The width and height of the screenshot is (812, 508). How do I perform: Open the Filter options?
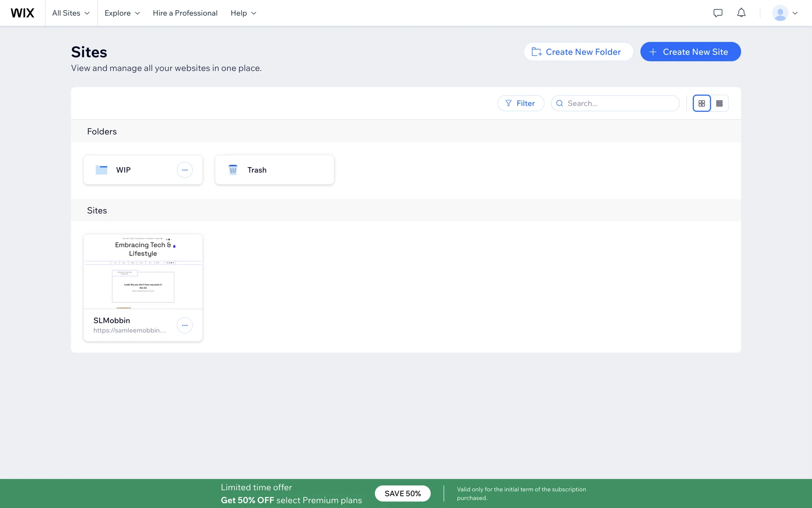(x=520, y=103)
